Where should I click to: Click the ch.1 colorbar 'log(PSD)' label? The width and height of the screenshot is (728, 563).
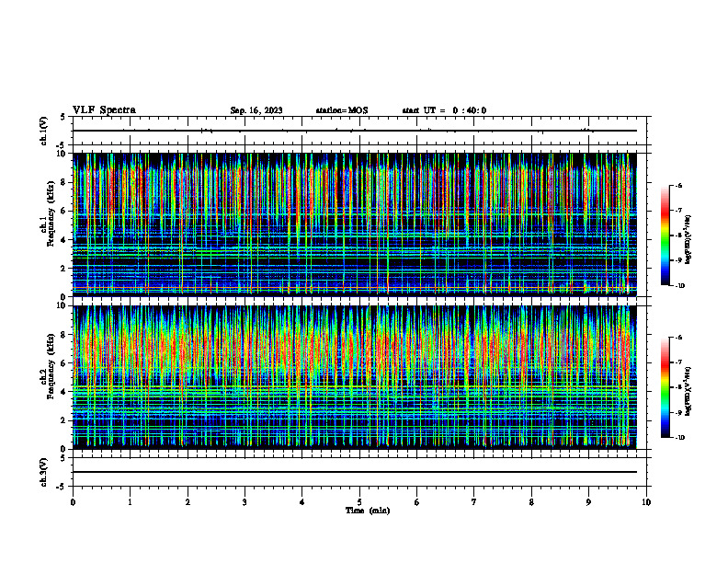688,240
